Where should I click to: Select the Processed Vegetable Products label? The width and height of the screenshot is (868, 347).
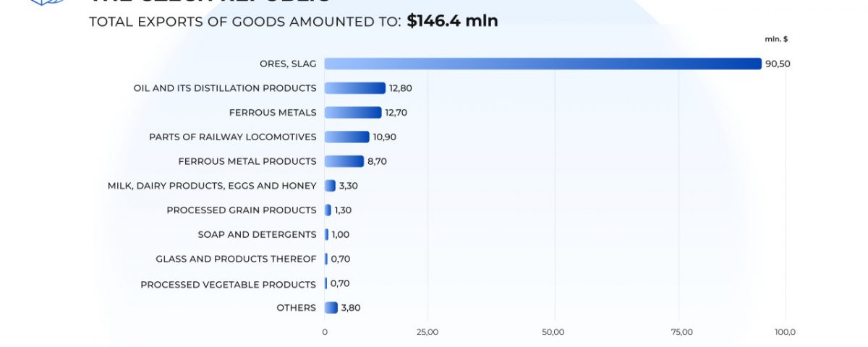click(228, 284)
